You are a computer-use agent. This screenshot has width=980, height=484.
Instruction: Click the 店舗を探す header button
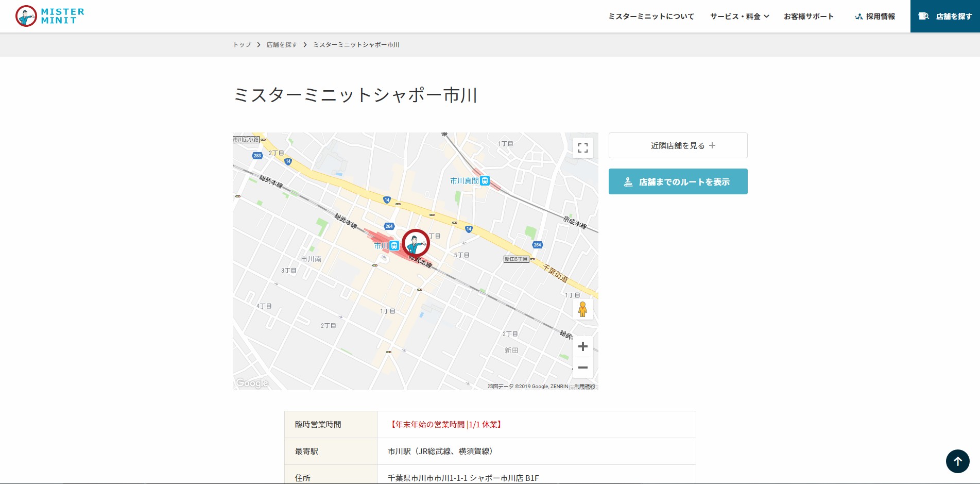(945, 16)
